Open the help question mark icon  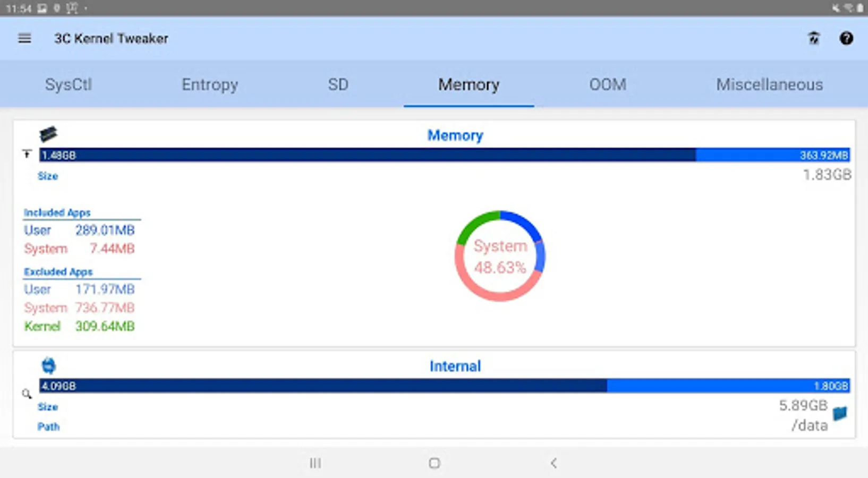coord(846,38)
